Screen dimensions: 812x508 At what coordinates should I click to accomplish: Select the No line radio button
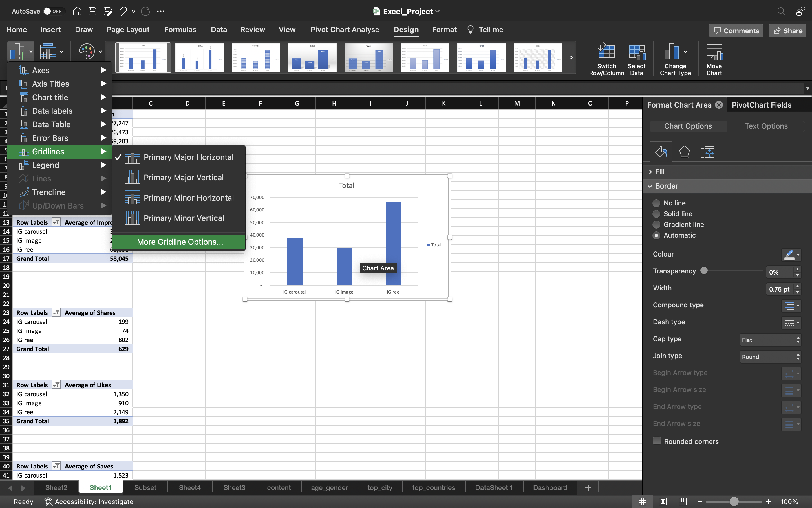click(656, 203)
